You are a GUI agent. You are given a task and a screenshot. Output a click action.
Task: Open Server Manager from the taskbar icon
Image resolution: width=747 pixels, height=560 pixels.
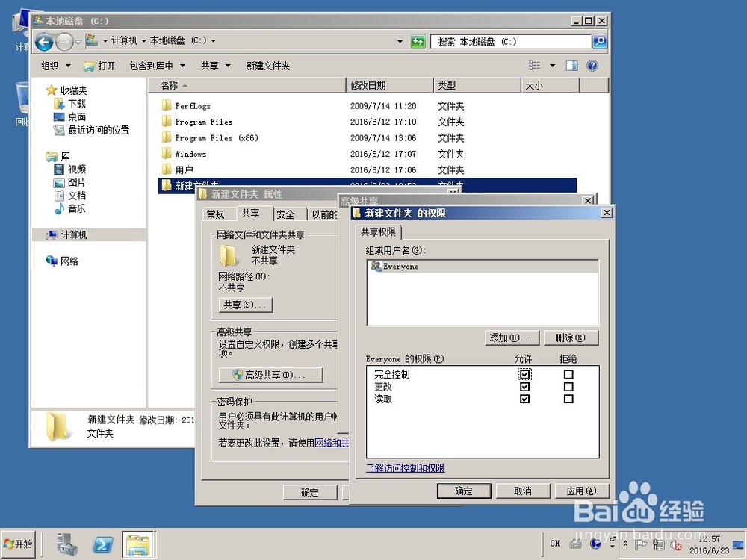67,544
